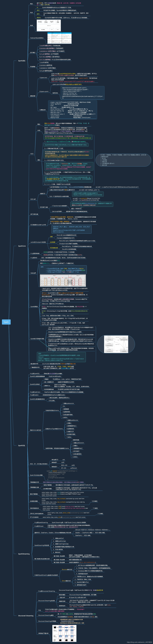Select the DAG边界 node
The height and width of the screenshot is (644, 153).
[x=33, y=273]
